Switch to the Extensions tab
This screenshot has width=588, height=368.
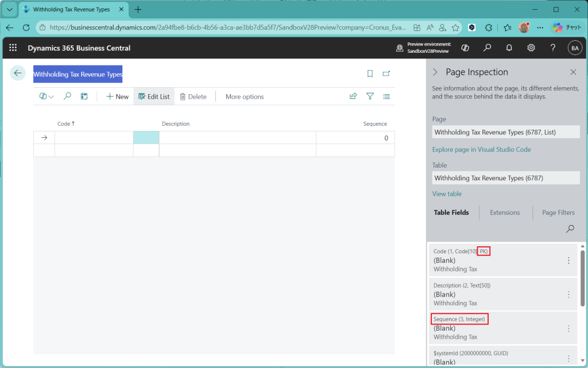pos(505,212)
